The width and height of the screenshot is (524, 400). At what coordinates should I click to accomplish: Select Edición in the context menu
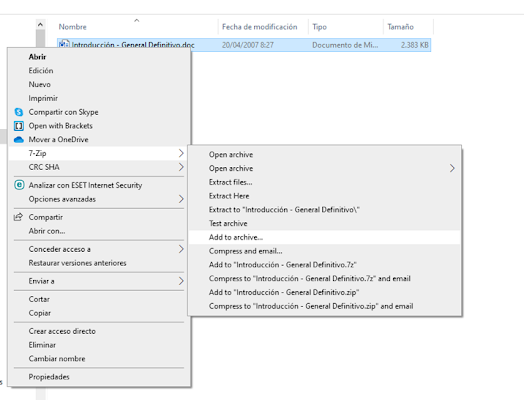tap(99, 71)
